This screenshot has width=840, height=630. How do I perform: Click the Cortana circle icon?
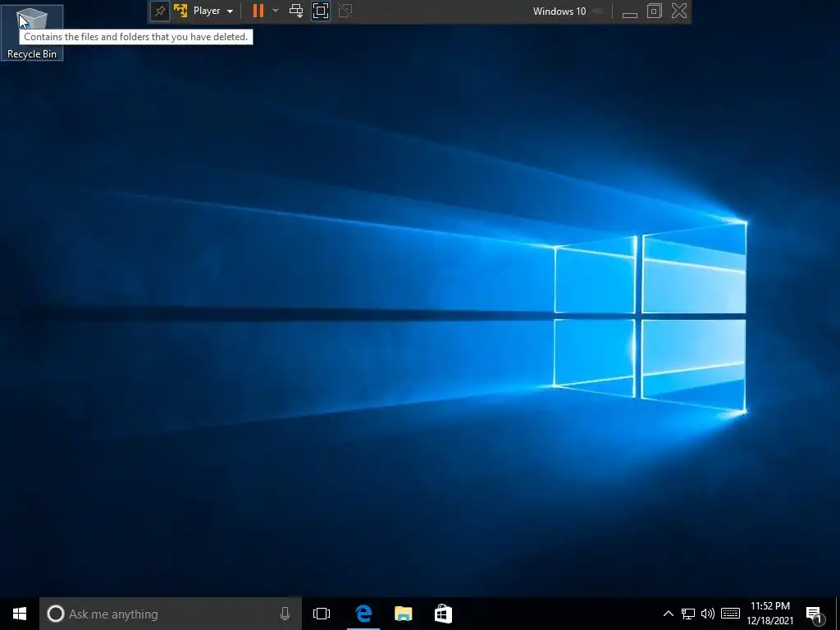click(55, 614)
